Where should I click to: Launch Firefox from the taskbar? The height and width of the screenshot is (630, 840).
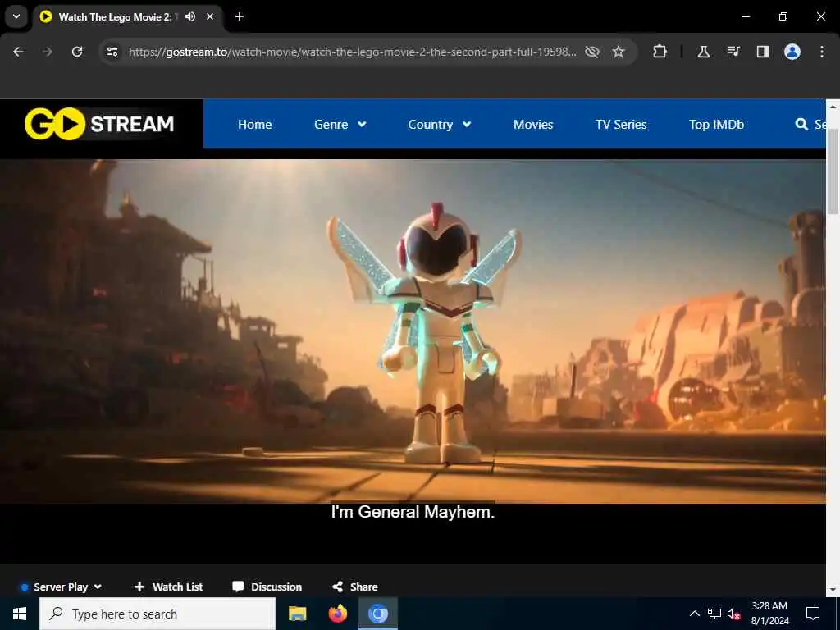point(337,614)
